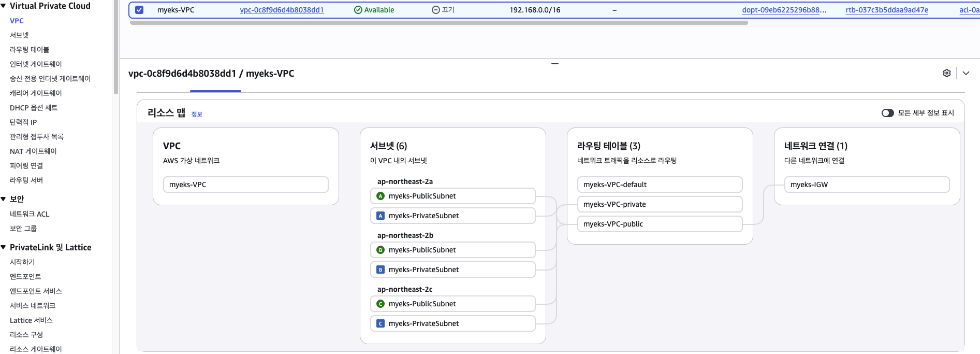Open 네트워크 ACL sidebar item
Image resolution: width=980 pixels, height=354 pixels.
[x=30, y=214]
